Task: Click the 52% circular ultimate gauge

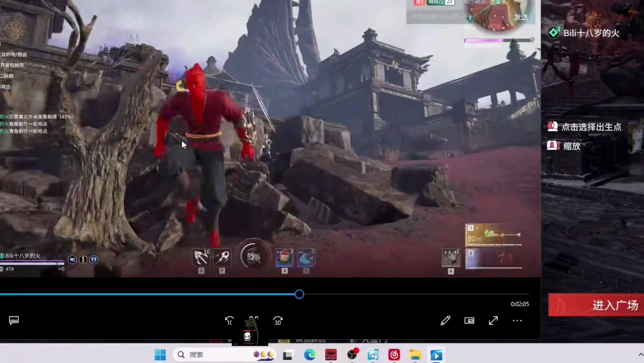Action: [x=253, y=257]
